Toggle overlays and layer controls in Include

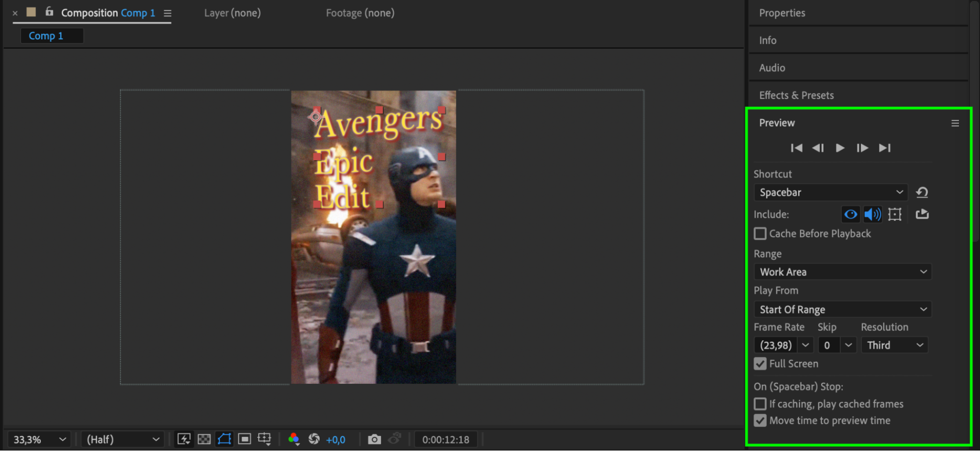click(x=895, y=214)
